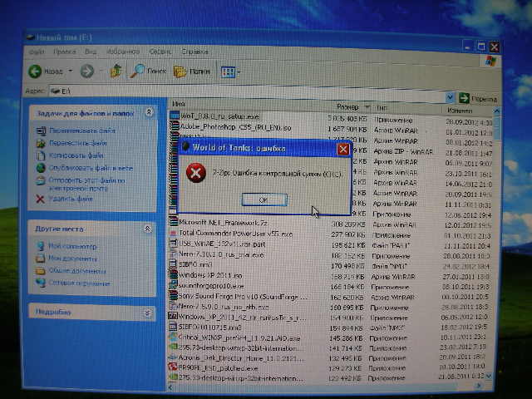Viewport: 532px width, 399px height.
Task: Click the Общие документы folder icon
Action: pos(41,271)
